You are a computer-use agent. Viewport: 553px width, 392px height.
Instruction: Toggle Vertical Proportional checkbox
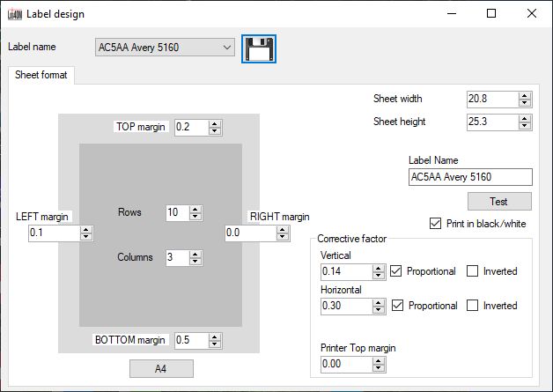(x=395, y=271)
